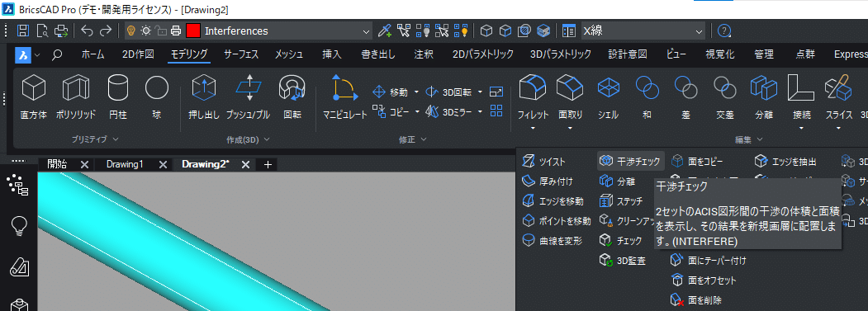The height and width of the screenshot is (311, 868).
Task: Click the Undo arrow
Action: tap(87, 31)
